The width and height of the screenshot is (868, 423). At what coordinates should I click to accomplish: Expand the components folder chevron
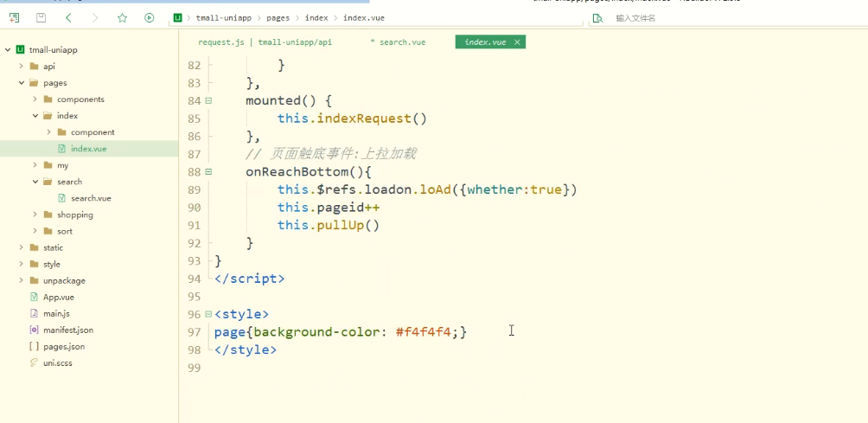click(x=35, y=99)
